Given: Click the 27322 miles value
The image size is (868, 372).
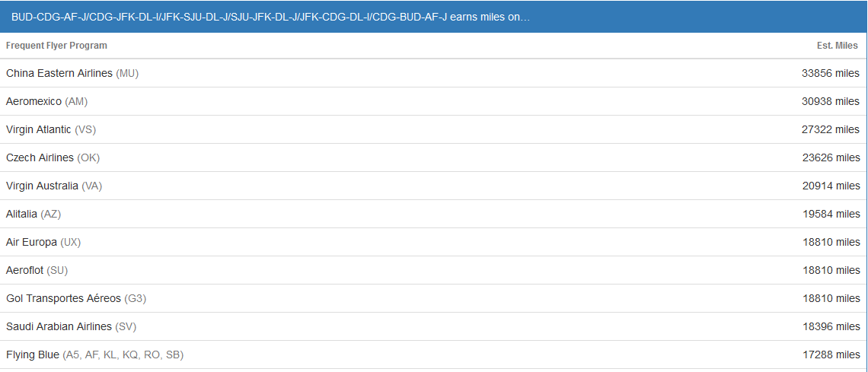Looking at the screenshot, I should tap(831, 129).
